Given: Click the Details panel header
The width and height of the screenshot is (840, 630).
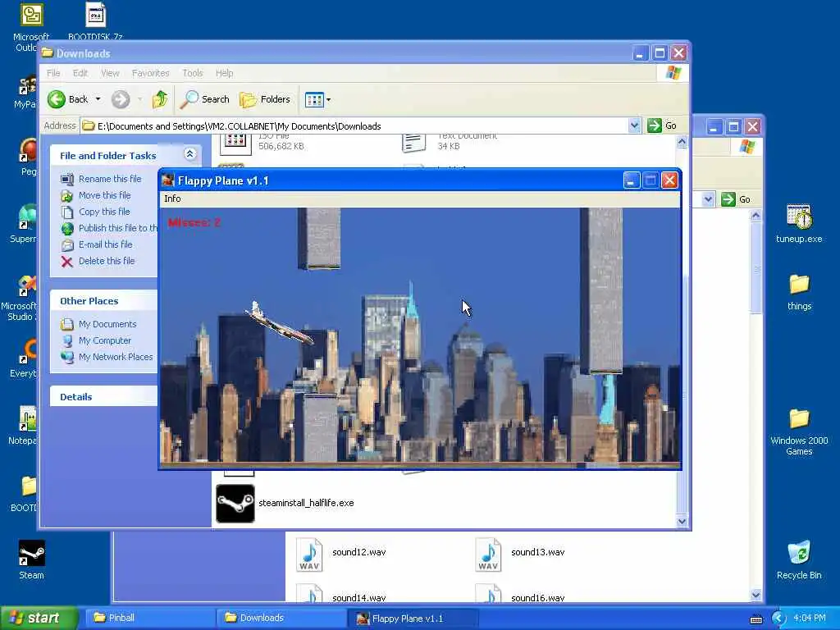Looking at the screenshot, I should [103, 397].
